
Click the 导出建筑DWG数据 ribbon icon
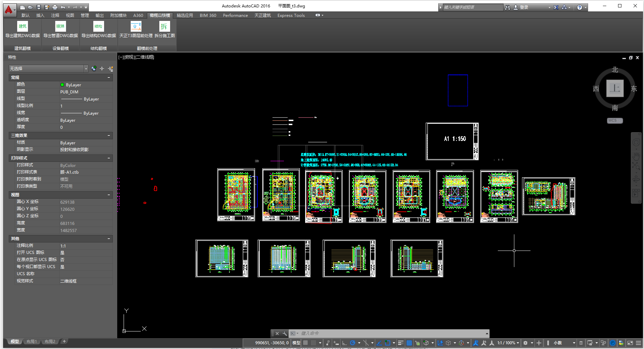click(x=23, y=26)
